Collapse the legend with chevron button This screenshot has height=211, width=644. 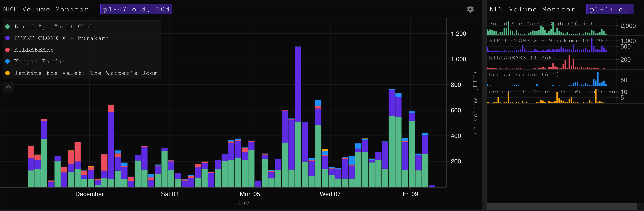click(x=8, y=87)
